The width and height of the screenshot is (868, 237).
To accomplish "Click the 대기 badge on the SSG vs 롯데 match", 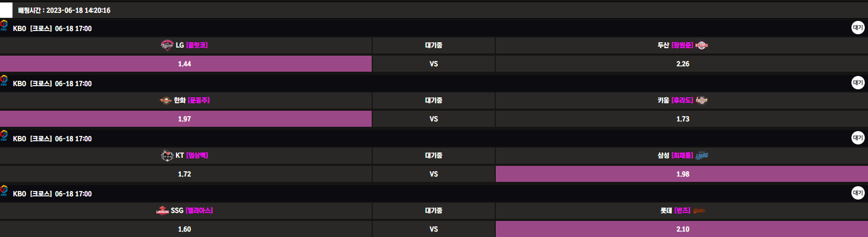I will click(858, 193).
